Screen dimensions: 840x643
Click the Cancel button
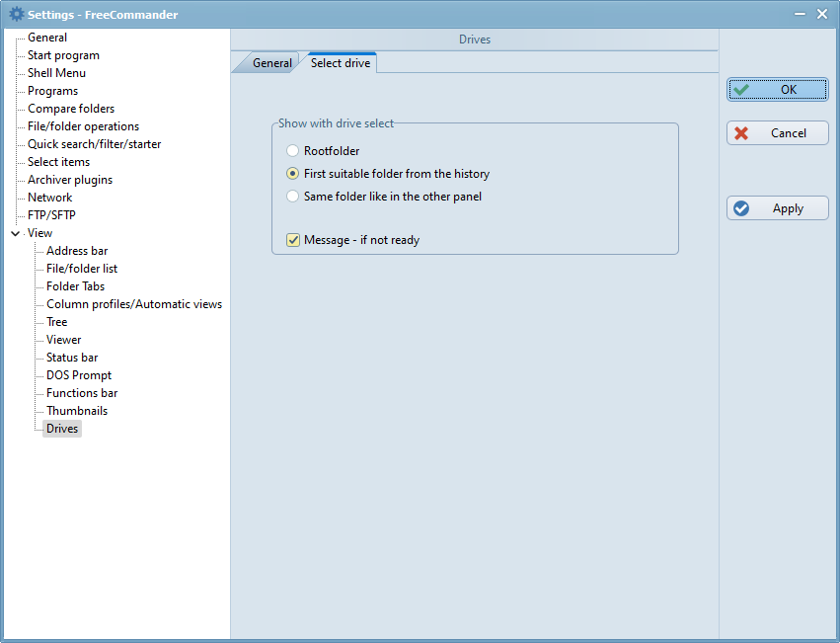tap(778, 133)
